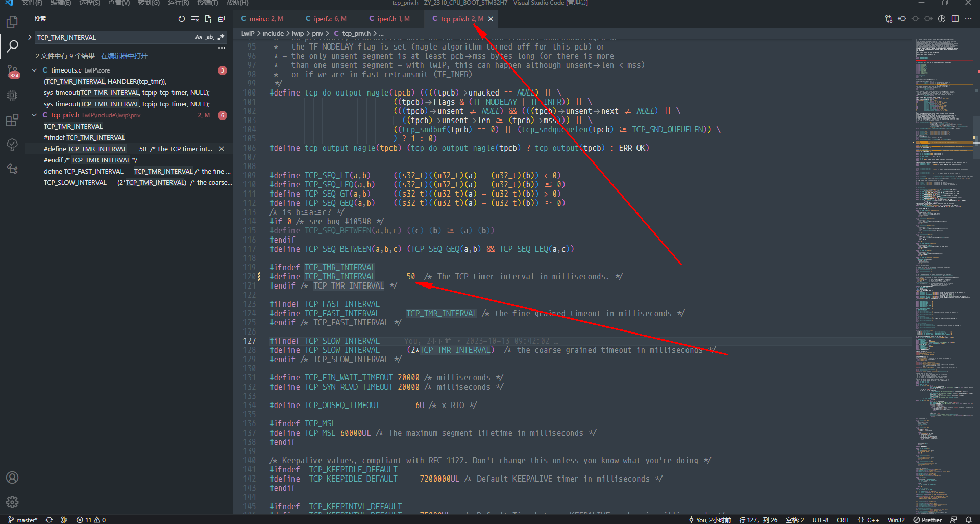The width and height of the screenshot is (980, 524).
Task: Toggle search details ellipsis button
Action: pyautogui.click(x=222, y=48)
